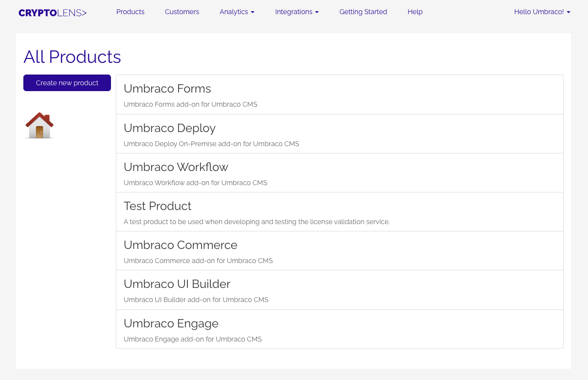Open the Hello Umbraco! account menu
588x380 pixels.
pyautogui.click(x=542, y=12)
